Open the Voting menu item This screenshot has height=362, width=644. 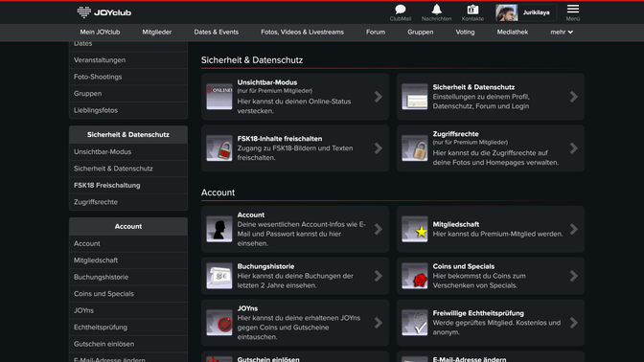pyautogui.click(x=465, y=32)
